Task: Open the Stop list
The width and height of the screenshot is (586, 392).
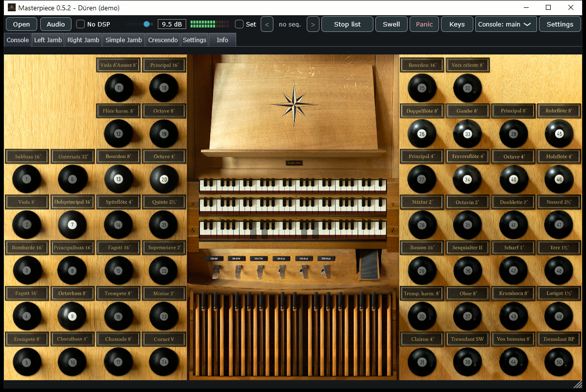Action: [347, 24]
